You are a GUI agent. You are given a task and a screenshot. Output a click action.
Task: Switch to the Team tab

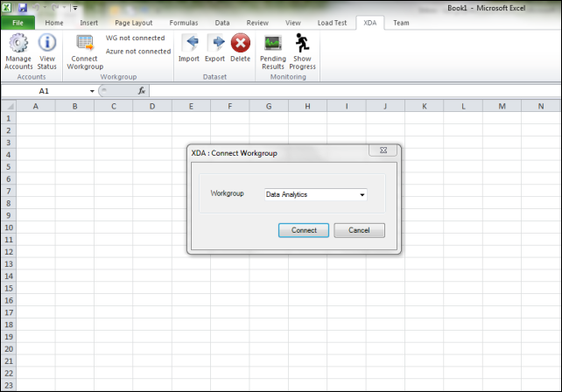coord(401,23)
